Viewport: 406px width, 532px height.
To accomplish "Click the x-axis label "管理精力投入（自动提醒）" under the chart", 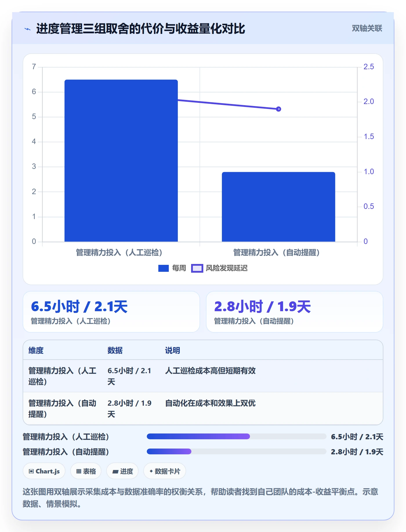I will [276, 252].
